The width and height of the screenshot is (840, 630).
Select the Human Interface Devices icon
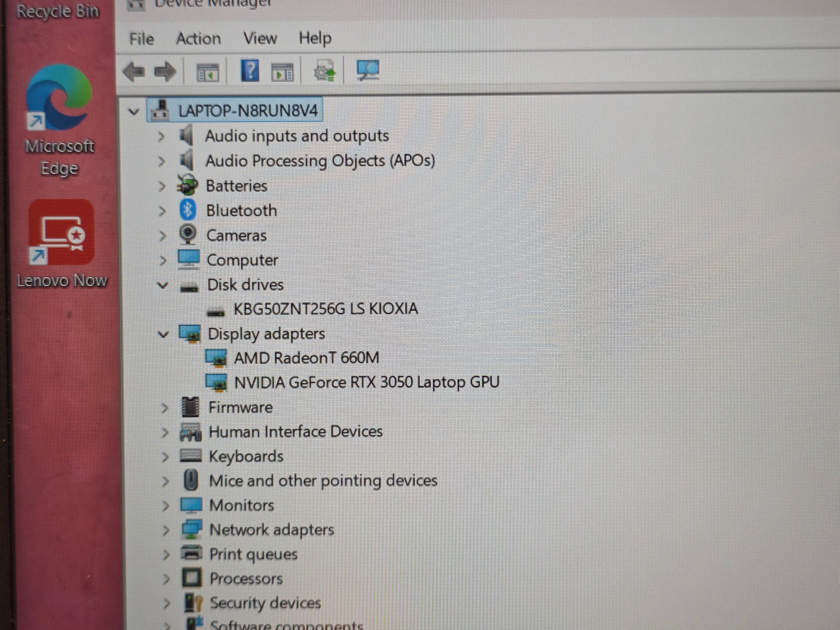click(x=191, y=432)
